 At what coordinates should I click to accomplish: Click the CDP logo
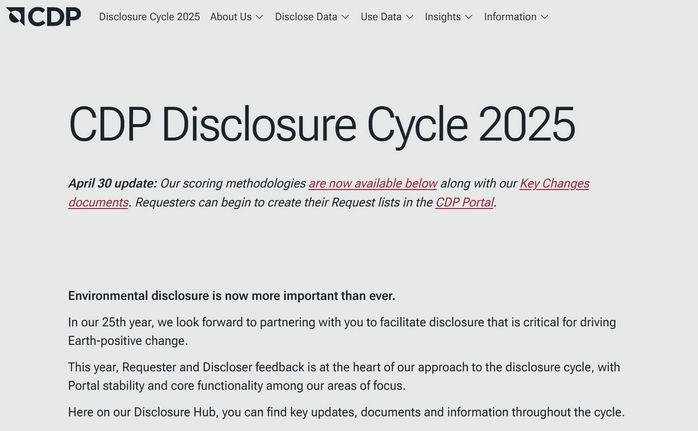pos(43,16)
